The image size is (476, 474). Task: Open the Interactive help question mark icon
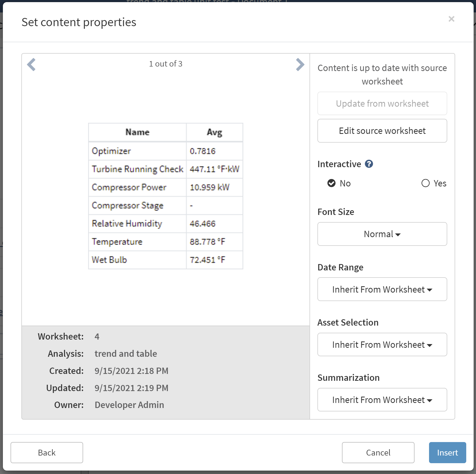click(x=369, y=164)
